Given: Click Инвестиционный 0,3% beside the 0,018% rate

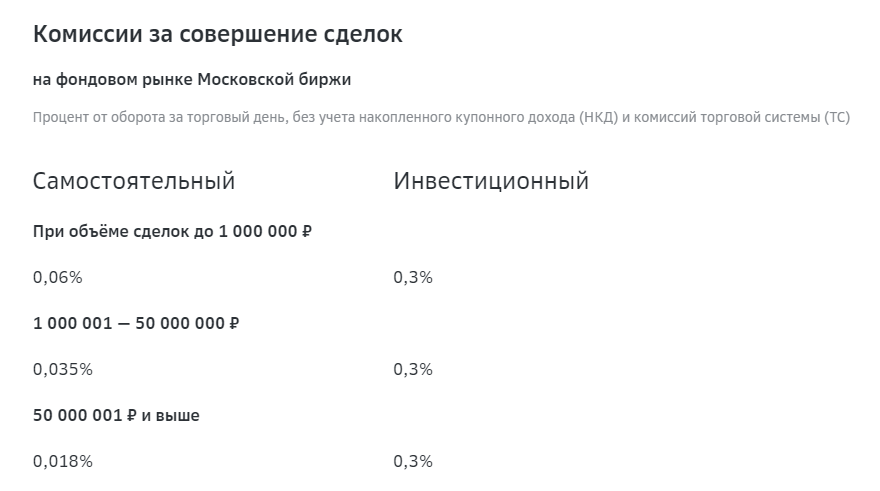Looking at the screenshot, I should pyautogui.click(x=413, y=461).
